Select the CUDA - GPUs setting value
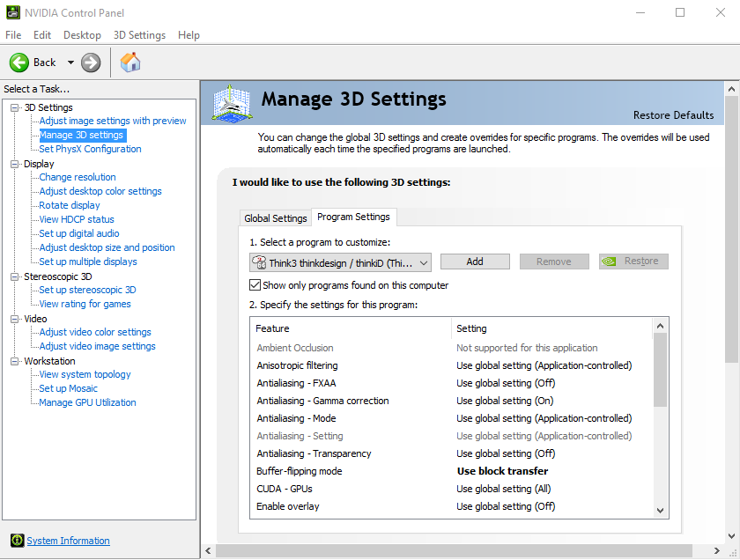740x560 pixels. (504, 489)
